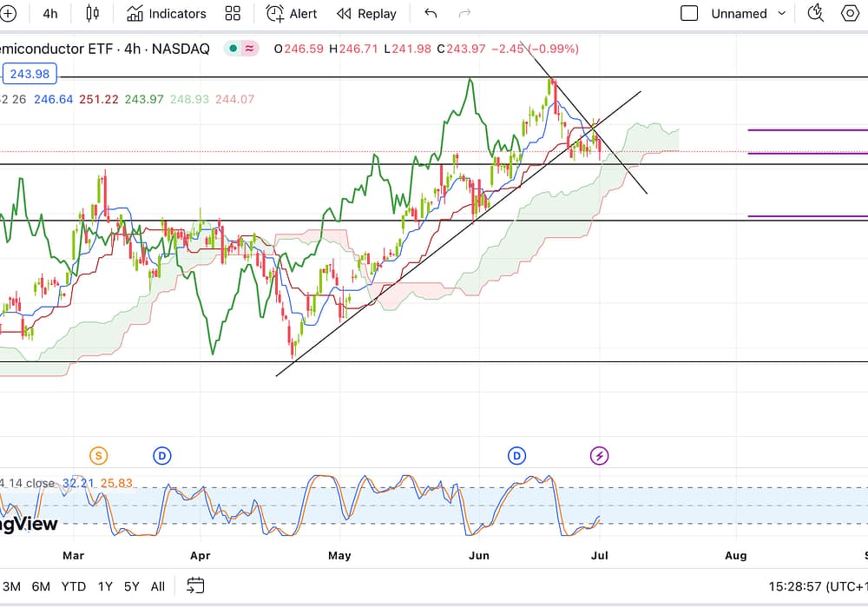
Task: Change the 4h timeframe interval
Action: point(50,13)
